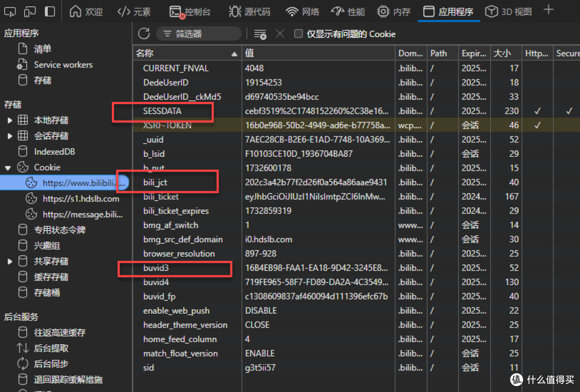The image size is (580, 392).
Task: Select IndexedDB in sidebar
Action: 54,151
